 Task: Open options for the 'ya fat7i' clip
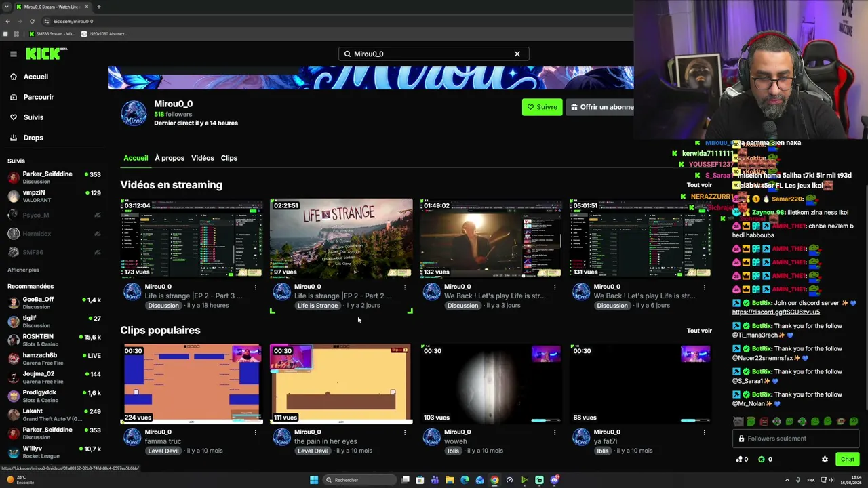704,432
